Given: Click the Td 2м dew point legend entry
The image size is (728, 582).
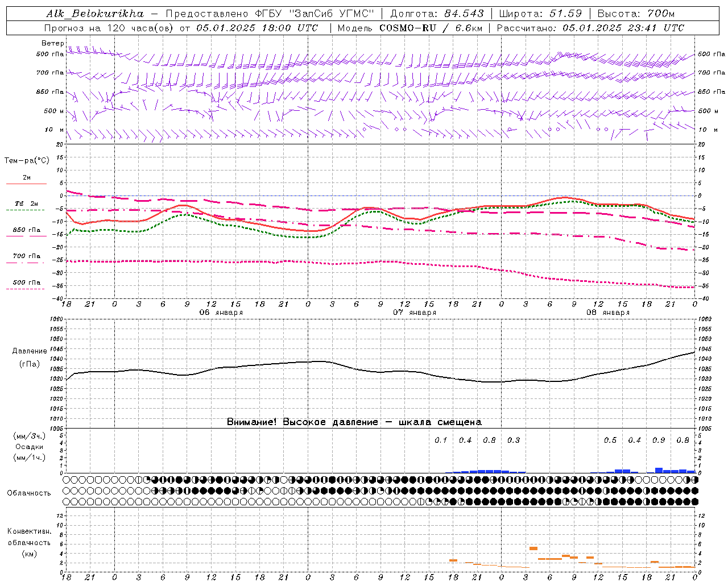Looking at the screenshot, I should 26,203.
